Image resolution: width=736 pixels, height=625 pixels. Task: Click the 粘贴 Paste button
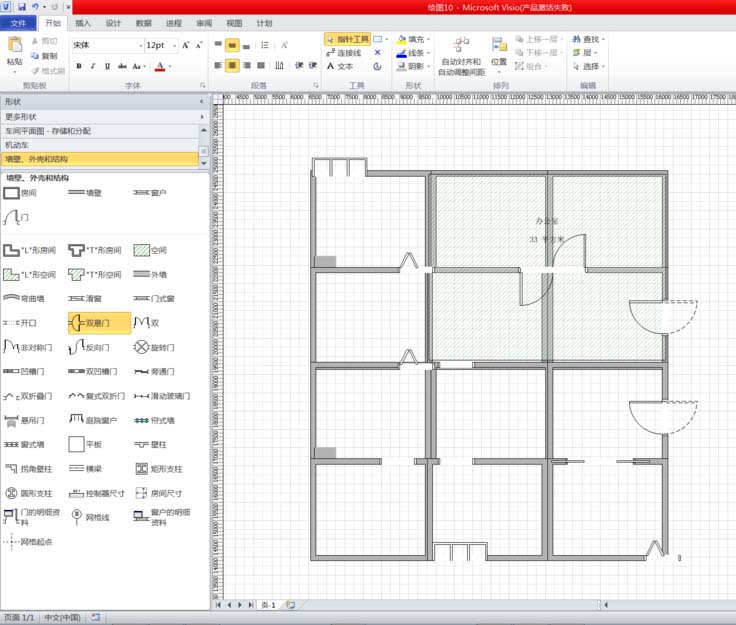click(x=15, y=53)
